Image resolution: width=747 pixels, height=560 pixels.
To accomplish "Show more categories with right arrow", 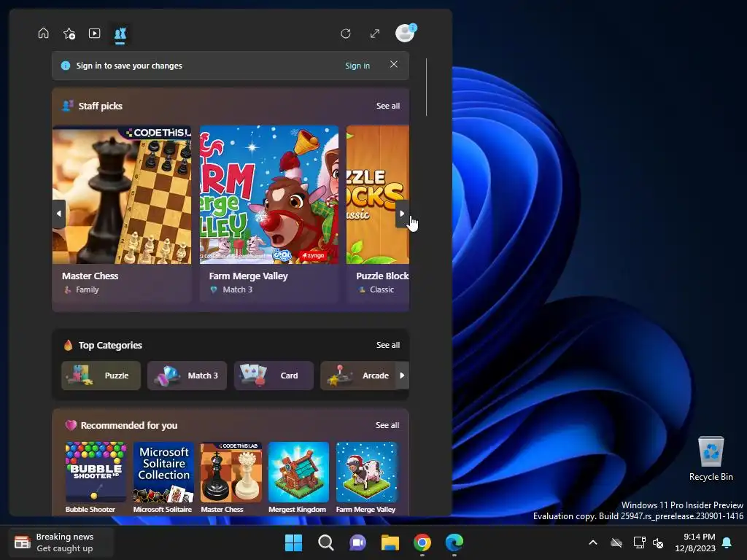I will point(402,376).
